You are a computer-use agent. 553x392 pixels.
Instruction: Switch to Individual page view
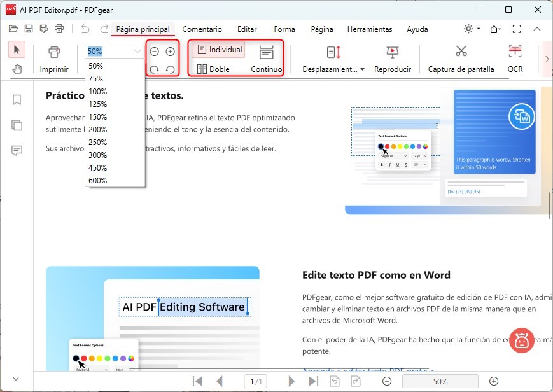pos(219,50)
